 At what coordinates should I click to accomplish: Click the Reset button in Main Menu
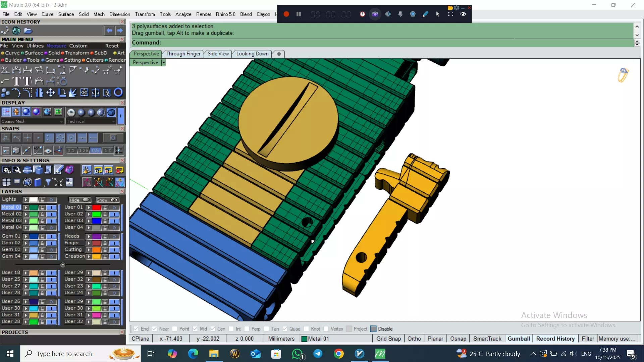click(x=112, y=46)
